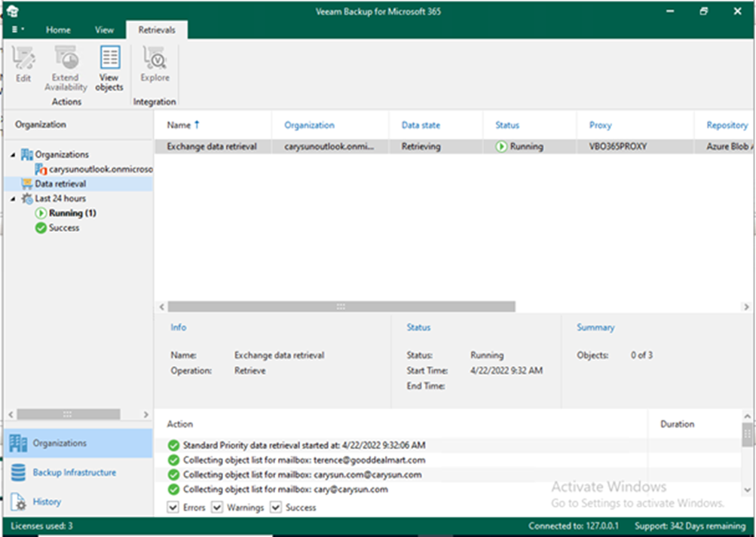Select the Organizations tree item
The height and width of the screenshot is (537, 756).
(62, 154)
